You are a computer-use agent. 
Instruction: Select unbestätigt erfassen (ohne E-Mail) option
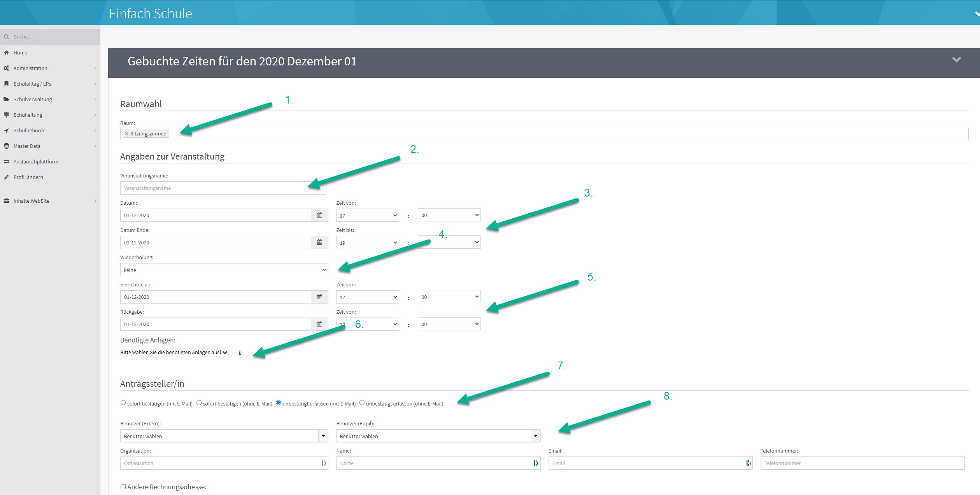point(362,403)
